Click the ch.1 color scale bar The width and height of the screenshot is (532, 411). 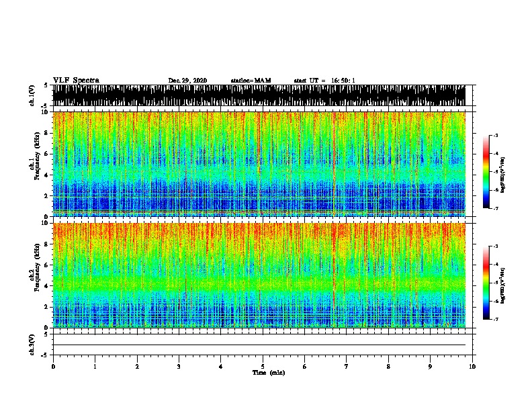pyautogui.click(x=486, y=172)
